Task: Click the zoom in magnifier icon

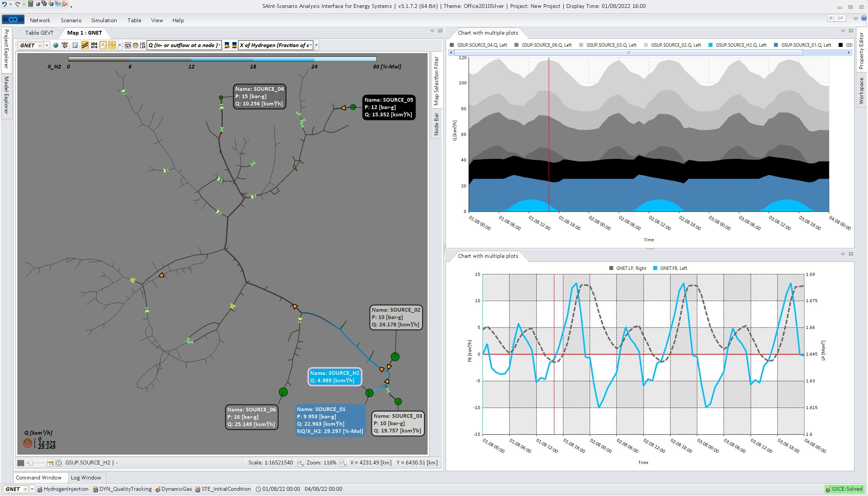Action: tap(300, 463)
